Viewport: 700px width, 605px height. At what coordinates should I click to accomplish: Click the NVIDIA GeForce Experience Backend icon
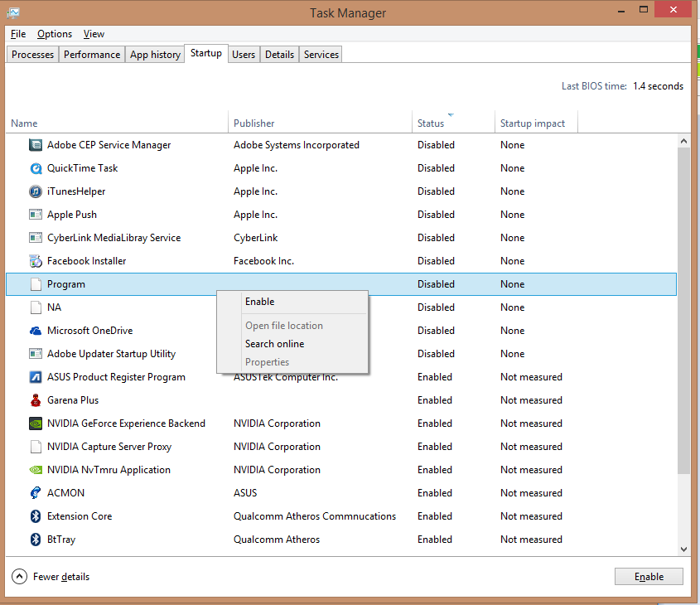tap(36, 423)
